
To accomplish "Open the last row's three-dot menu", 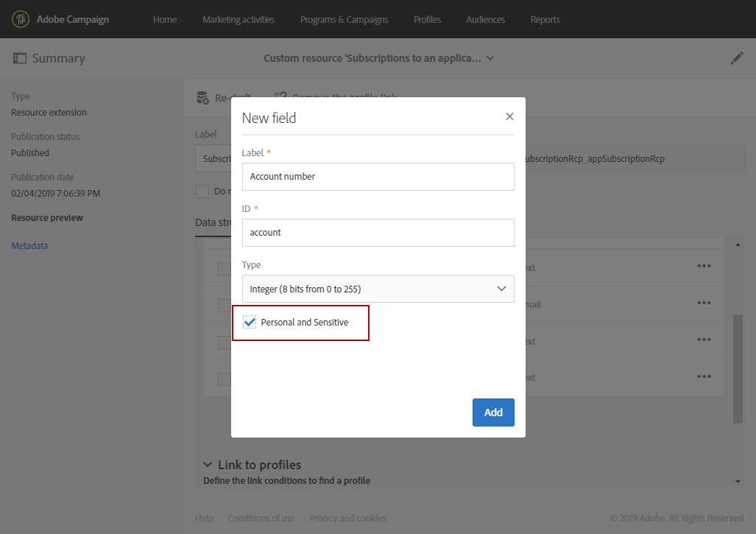I will coord(704,376).
